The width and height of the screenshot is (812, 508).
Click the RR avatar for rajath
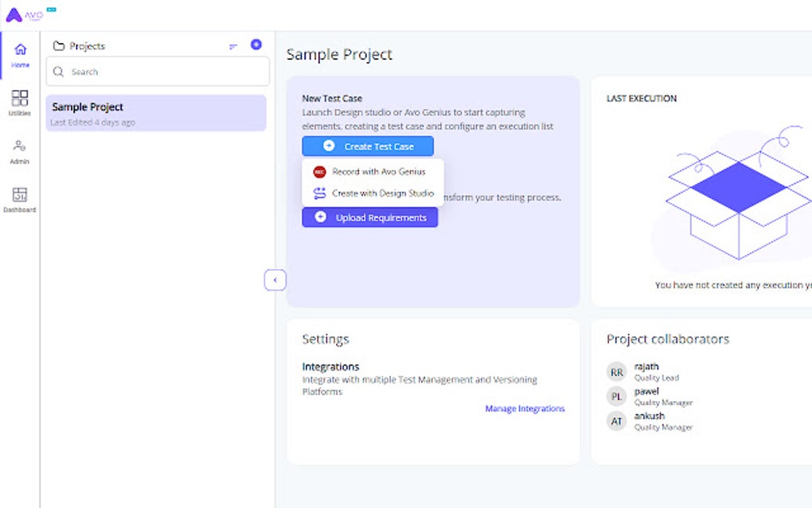coord(617,372)
